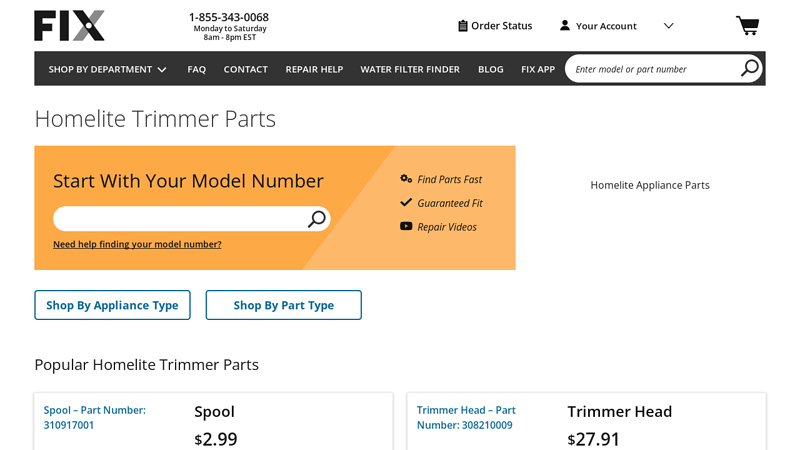Open Water Filter Finder
The width and height of the screenshot is (800, 450).
point(410,69)
